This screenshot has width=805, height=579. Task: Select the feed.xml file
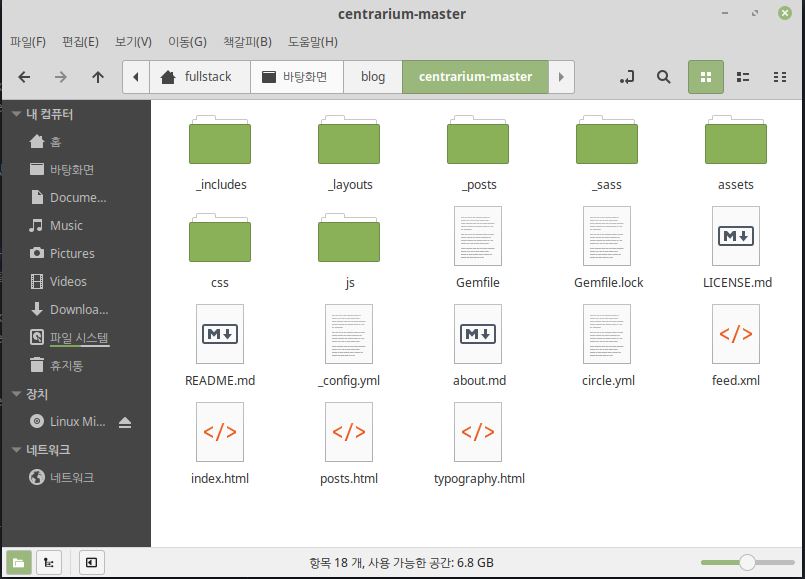(x=736, y=345)
